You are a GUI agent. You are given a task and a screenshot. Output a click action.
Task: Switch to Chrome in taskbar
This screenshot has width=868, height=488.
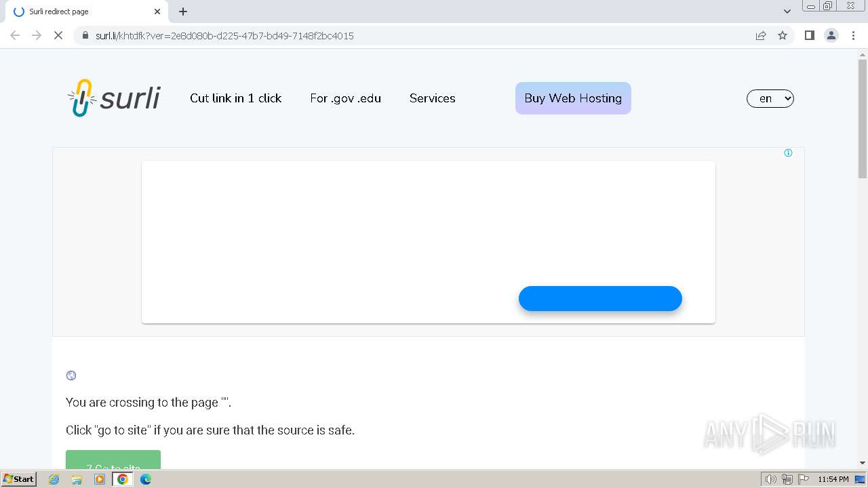click(123, 479)
